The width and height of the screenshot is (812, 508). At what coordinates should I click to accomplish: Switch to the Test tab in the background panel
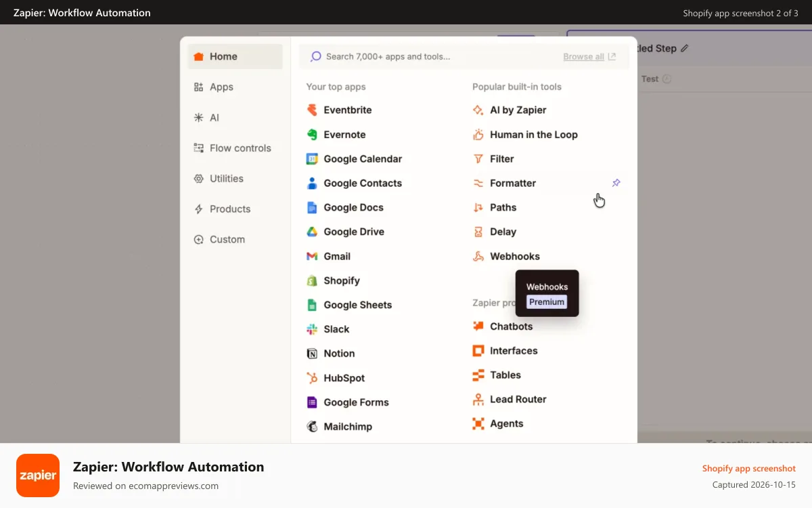pyautogui.click(x=656, y=79)
